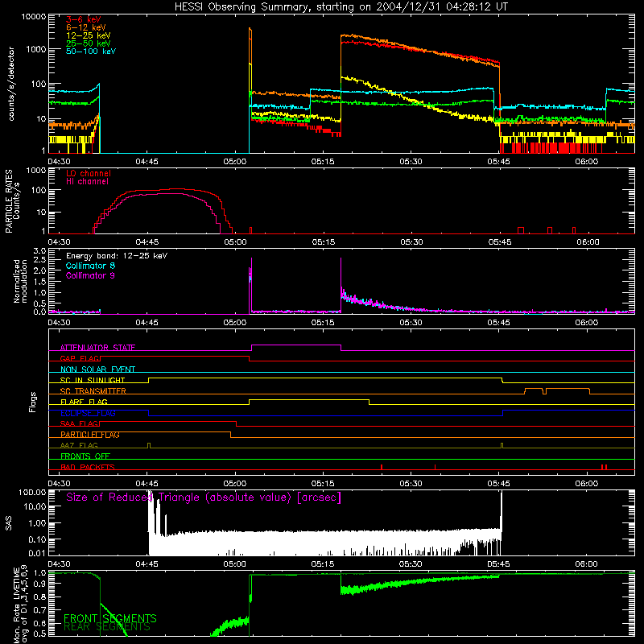Image resolution: width=644 pixels, height=644 pixels.
Task: Click the GAP FLAG label
Action: pyautogui.click(x=80, y=358)
